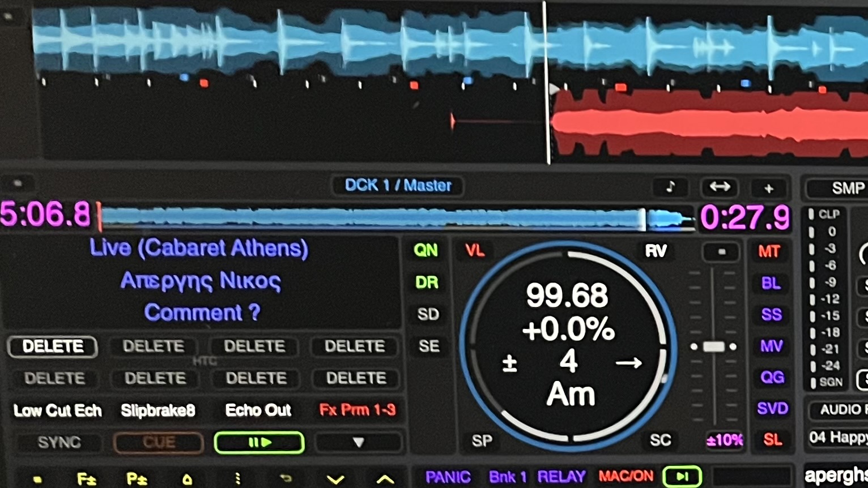Click the green skip-forward icon beside MAC/ON
This screenshot has width=868, height=488.
(x=682, y=476)
